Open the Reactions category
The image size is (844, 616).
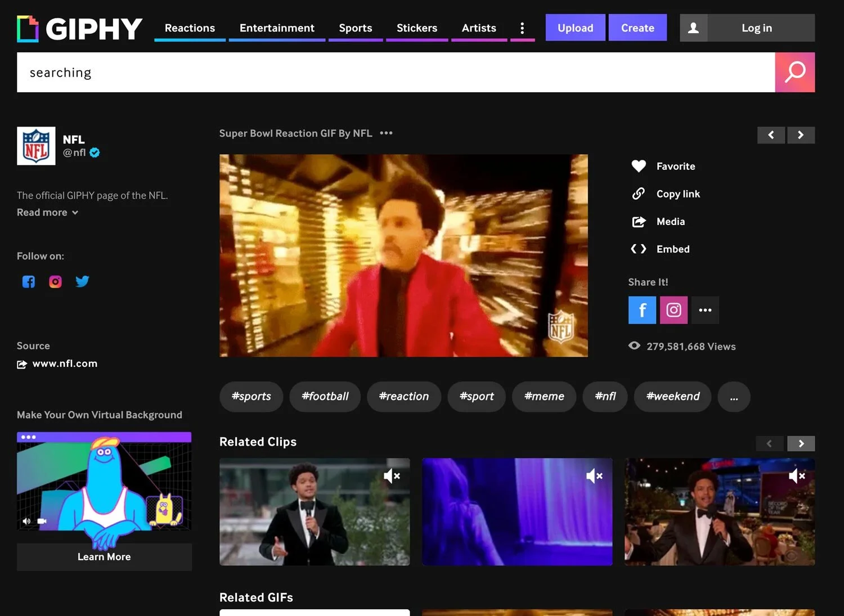click(x=190, y=28)
